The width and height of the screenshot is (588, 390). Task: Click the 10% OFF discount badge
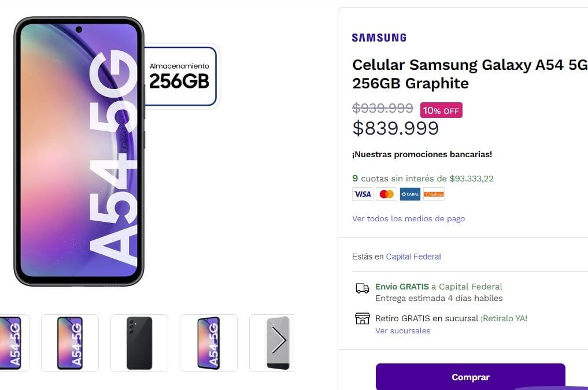tap(441, 110)
